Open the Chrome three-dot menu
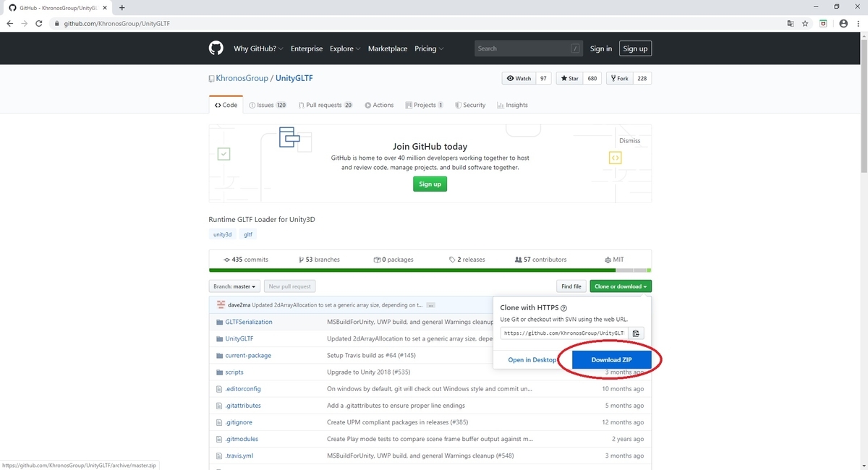Screen dimensions: 868x470 pos(859,23)
